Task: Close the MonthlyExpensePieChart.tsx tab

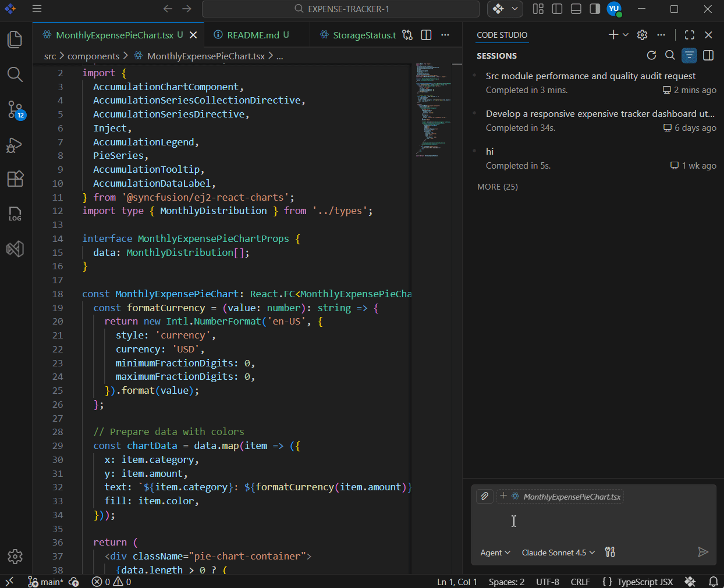Action: (193, 35)
